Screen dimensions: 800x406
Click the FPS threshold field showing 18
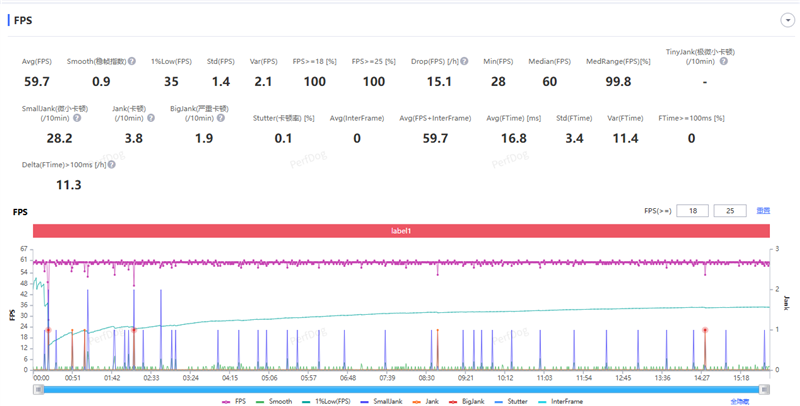[693, 211]
